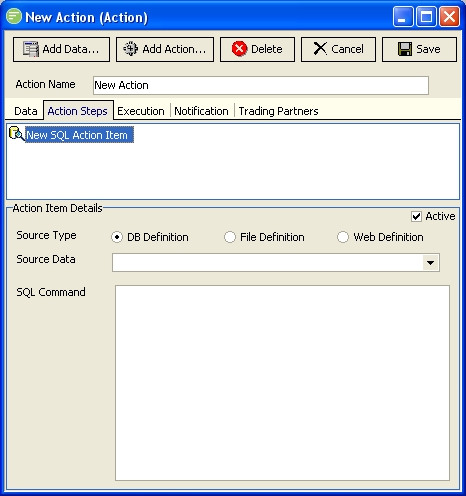Click the Add Data table icon
This screenshot has height=496, width=466.
click(x=31, y=49)
